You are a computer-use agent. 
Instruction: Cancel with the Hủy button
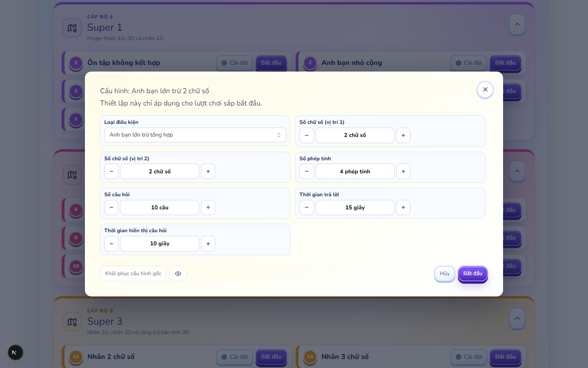pyautogui.click(x=445, y=274)
